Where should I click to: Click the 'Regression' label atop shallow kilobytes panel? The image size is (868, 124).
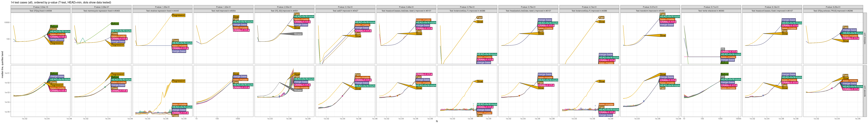pyautogui.click(x=178, y=15)
